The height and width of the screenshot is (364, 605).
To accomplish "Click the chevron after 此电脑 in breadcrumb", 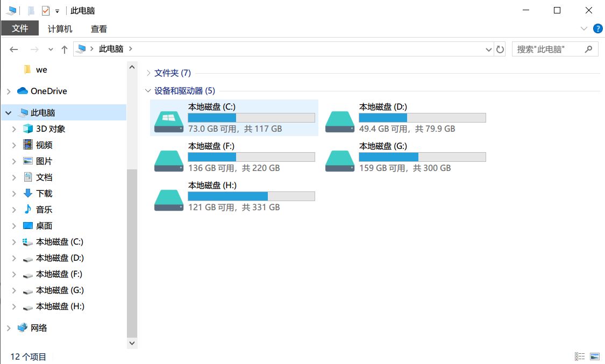I will point(131,49).
